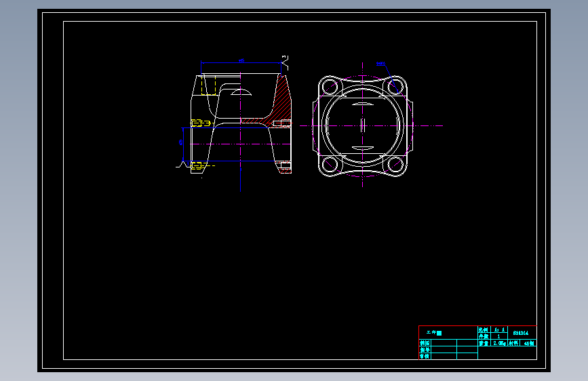Click the 重量 label in title block
588x381 pixels.
(483, 343)
